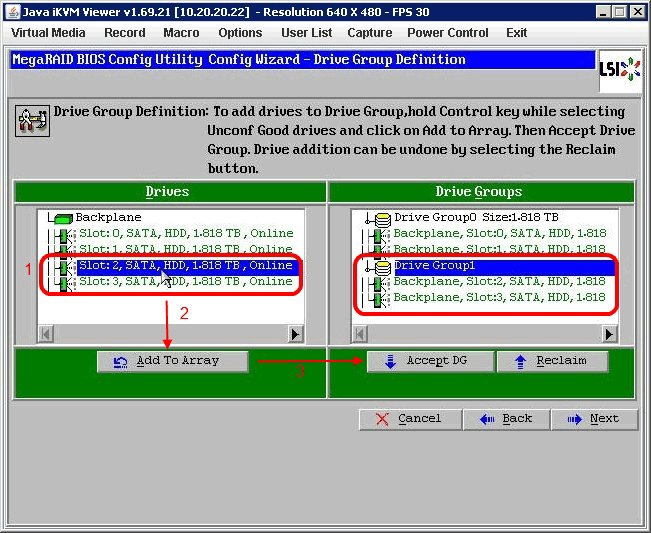Select Slot: 0 drive row in Drives
The image size is (651, 533).
[x=186, y=233]
